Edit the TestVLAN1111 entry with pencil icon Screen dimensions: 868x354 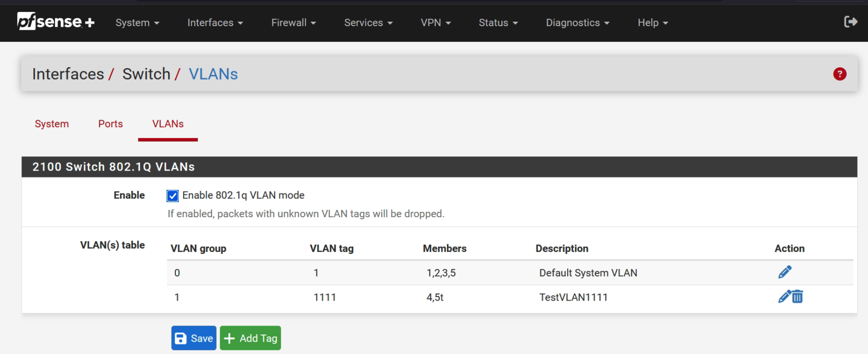[x=784, y=297]
